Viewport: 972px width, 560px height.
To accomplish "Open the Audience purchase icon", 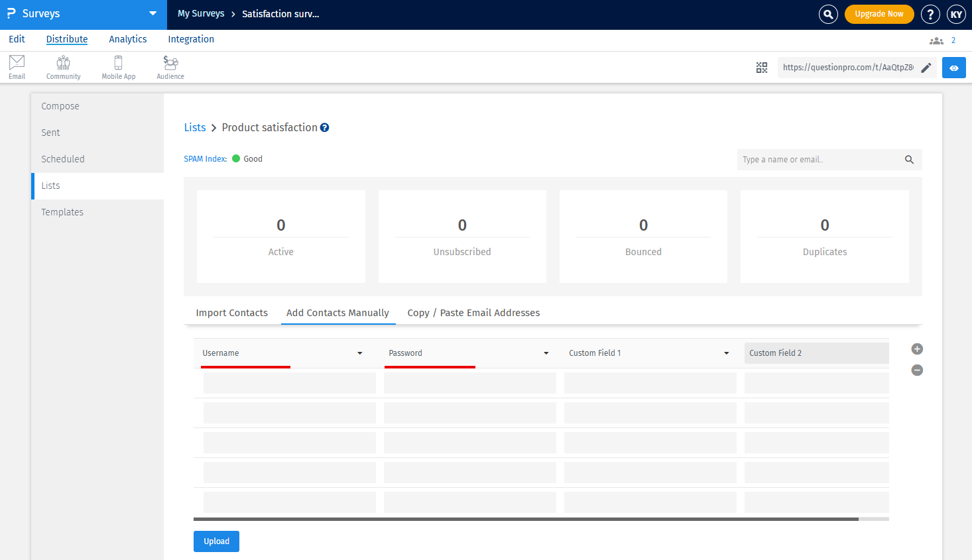I will coord(170,67).
